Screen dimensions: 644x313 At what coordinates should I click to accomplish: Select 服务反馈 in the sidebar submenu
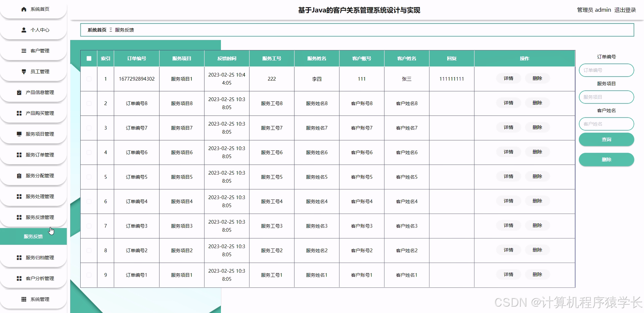tap(34, 236)
